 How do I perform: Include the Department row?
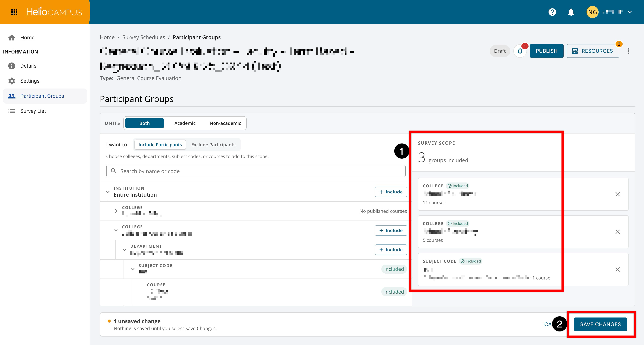[391, 250]
